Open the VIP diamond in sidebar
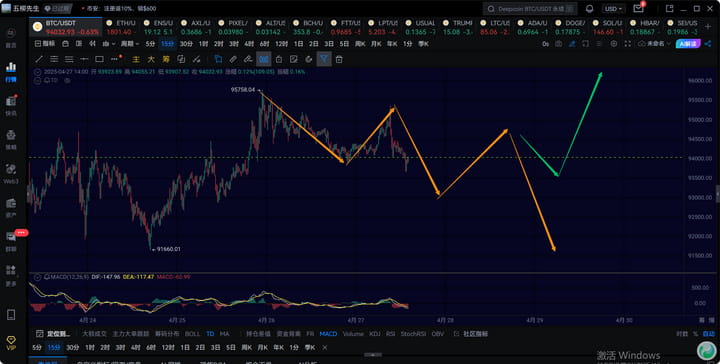 click(11, 342)
